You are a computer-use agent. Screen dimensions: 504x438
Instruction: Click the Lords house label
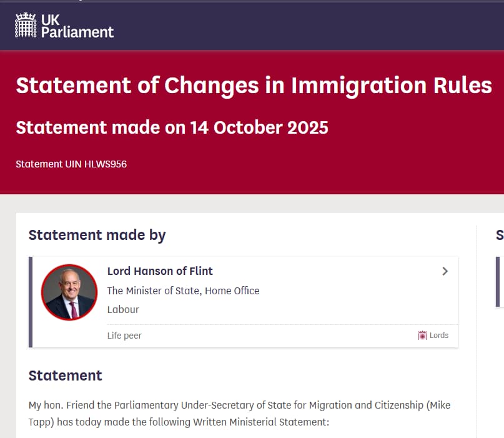tap(439, 336)
